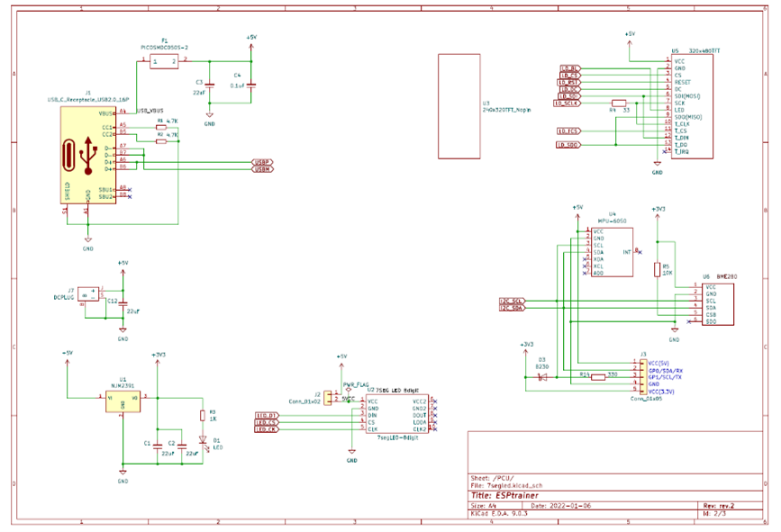Click the empty U3 240x320TFT rectangle

459,105
